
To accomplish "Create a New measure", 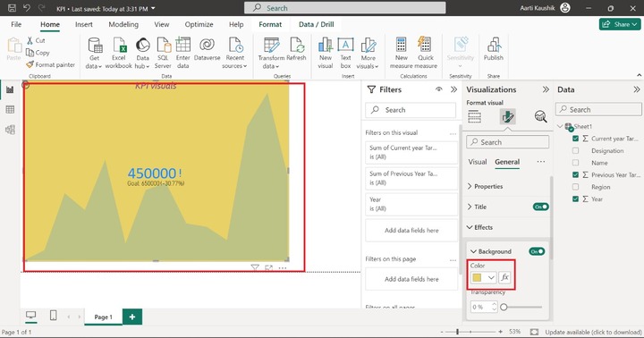I will pyautogui.click(x=402, y=53).
